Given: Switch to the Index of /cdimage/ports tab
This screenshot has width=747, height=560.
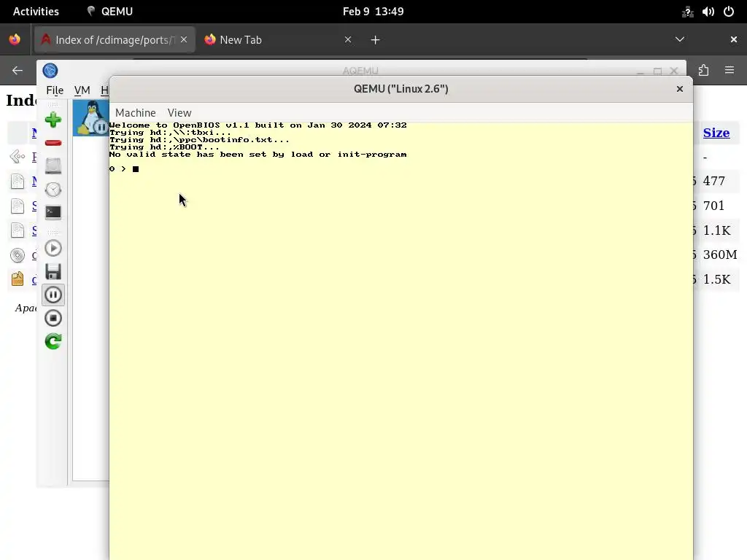Looking at the screenshot, I should (115, 39).
